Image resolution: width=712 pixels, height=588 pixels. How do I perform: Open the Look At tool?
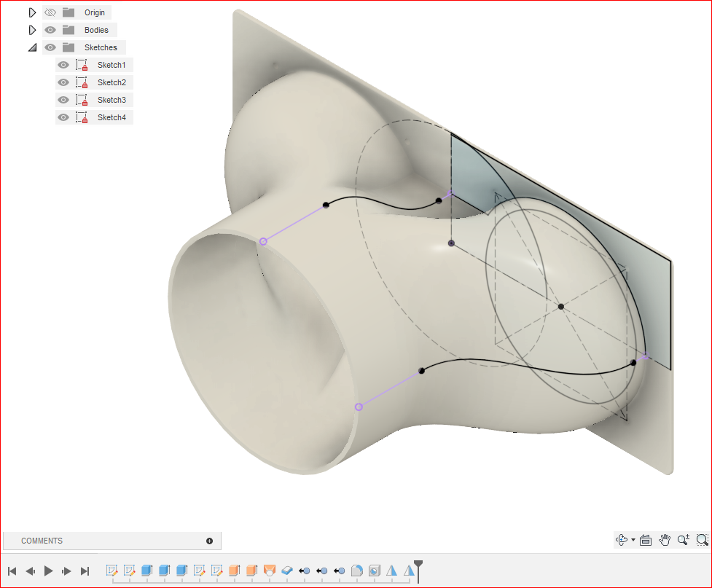645,540
